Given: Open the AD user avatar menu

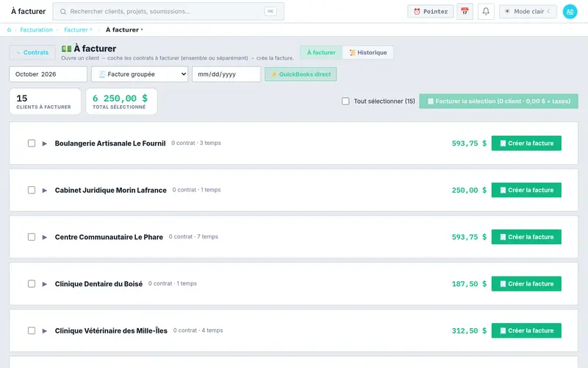Looking at the screenshot, I should [570, 12].
